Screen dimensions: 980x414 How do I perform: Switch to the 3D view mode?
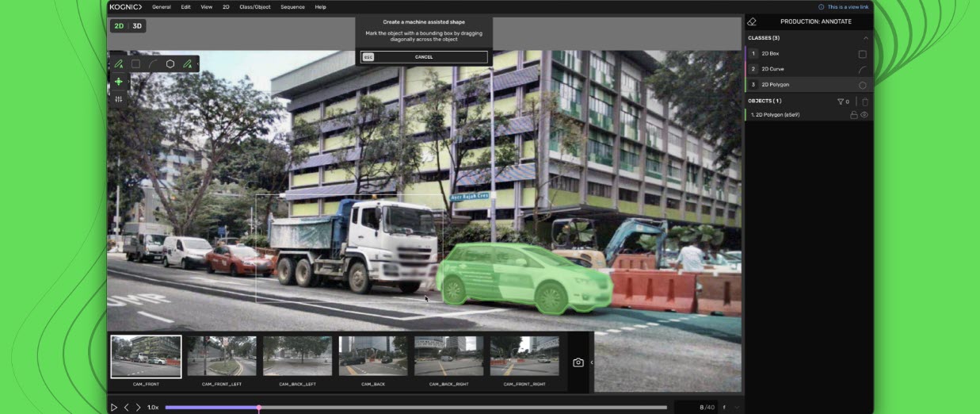137,26
